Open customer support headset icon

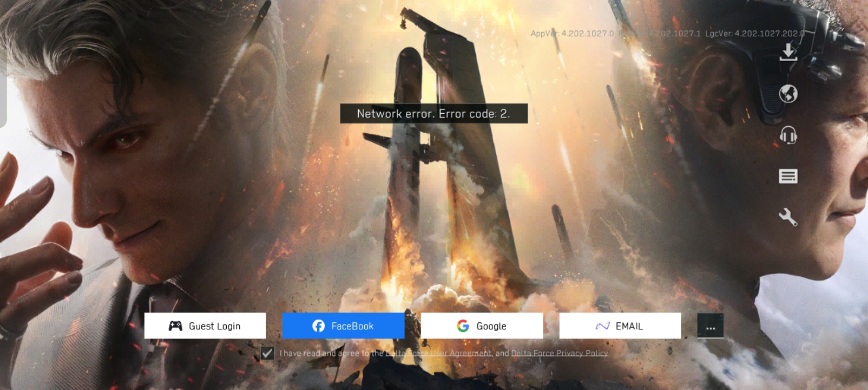[788, 135]
